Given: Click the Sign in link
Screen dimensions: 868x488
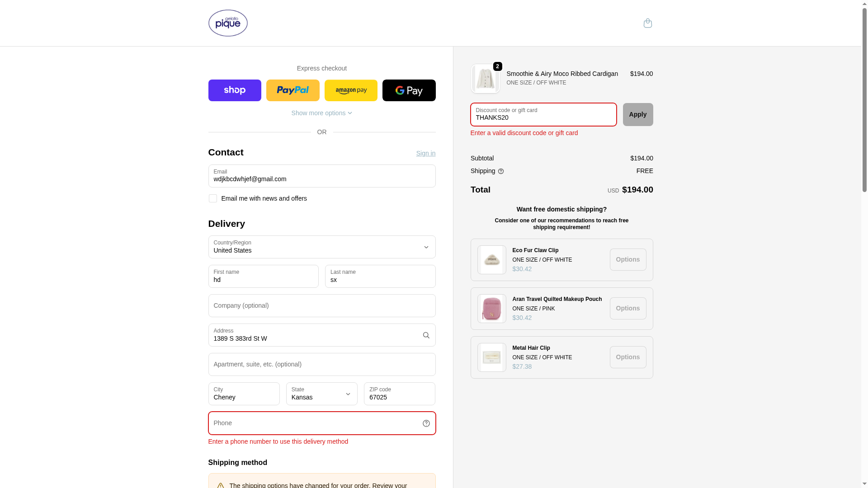Looking at the screenshot, I should point(426,153).
